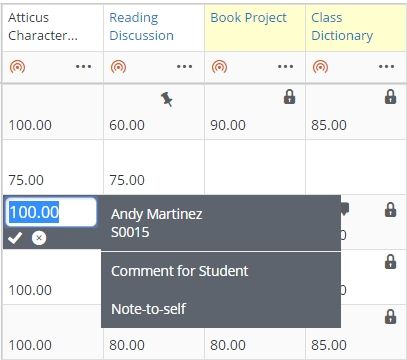Click the pin icon above the 60.00 grade
Image resolution: width=407 pixels, height=360 pixels.
[167, 99]
